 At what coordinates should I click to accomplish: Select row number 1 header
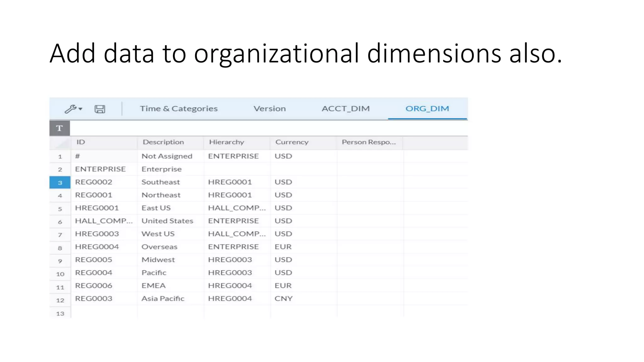[60, 156]
